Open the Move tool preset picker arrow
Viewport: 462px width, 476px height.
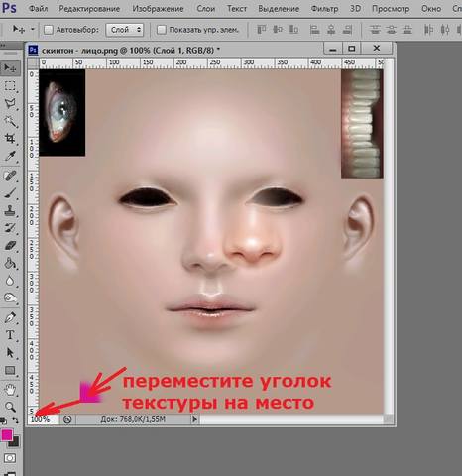(x=33, y=29)
